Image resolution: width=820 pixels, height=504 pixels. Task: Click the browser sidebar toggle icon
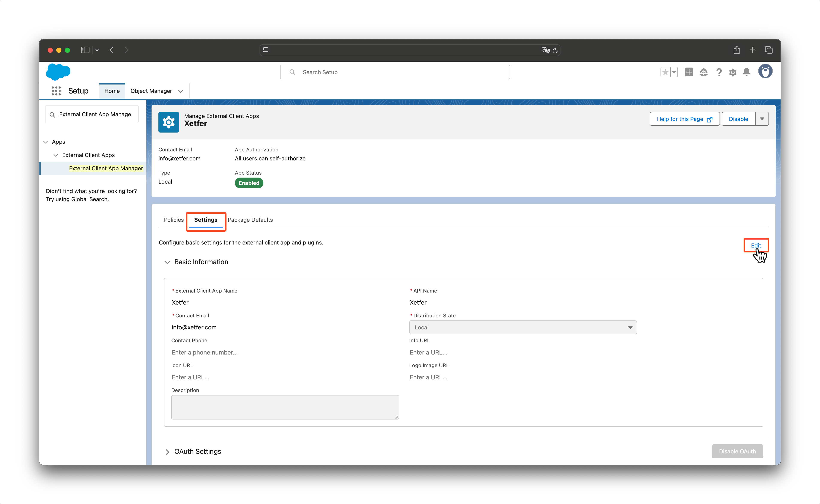coord(85,50)
